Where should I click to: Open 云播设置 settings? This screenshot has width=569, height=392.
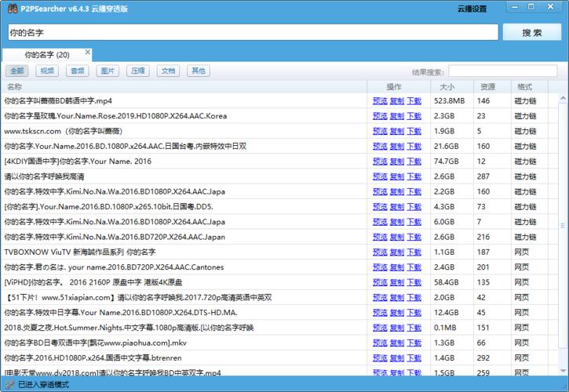click(472, 9)
